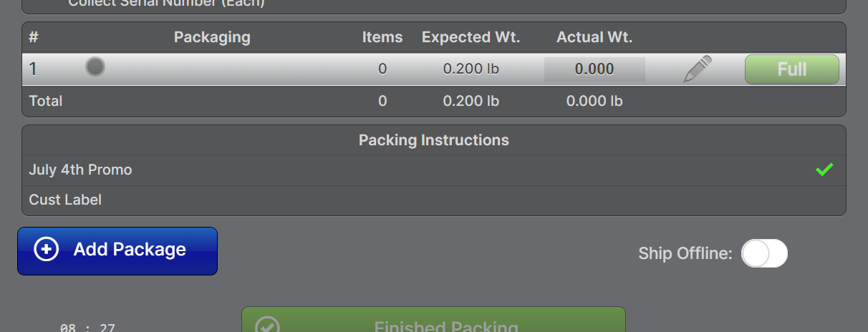Click the pencil edit icon in package row
This screenshot has height=332, width=868.
(x=698, y=69)
